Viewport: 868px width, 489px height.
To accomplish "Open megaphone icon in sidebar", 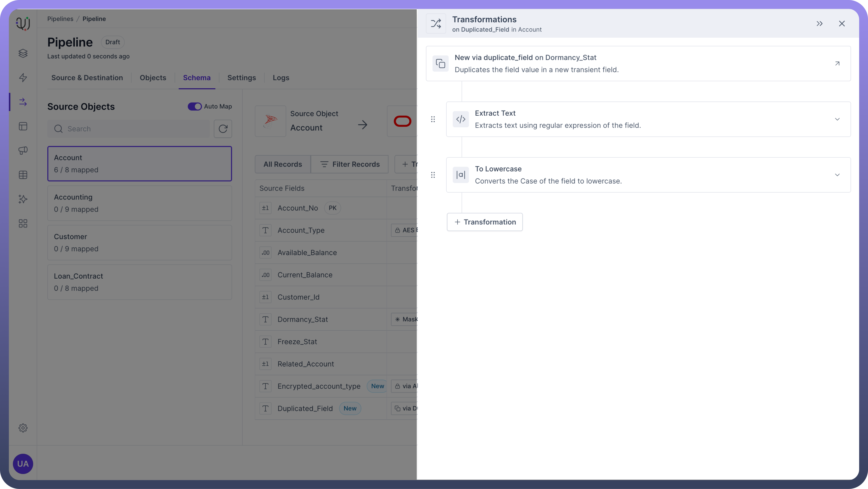I will pos(23,150).
